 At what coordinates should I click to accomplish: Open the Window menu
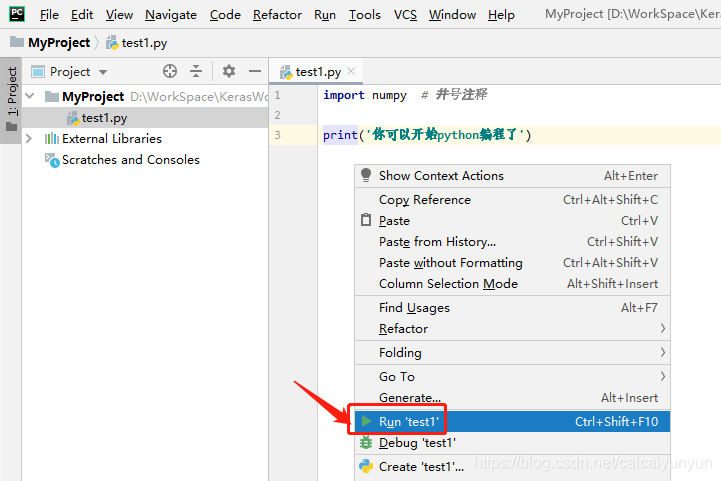[452, 15]
